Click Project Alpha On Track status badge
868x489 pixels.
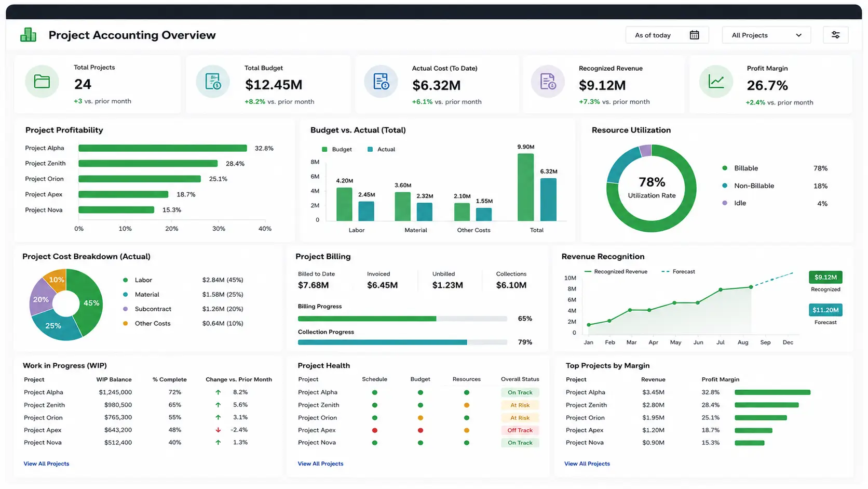pyautogui.click(x=520, y=392)
